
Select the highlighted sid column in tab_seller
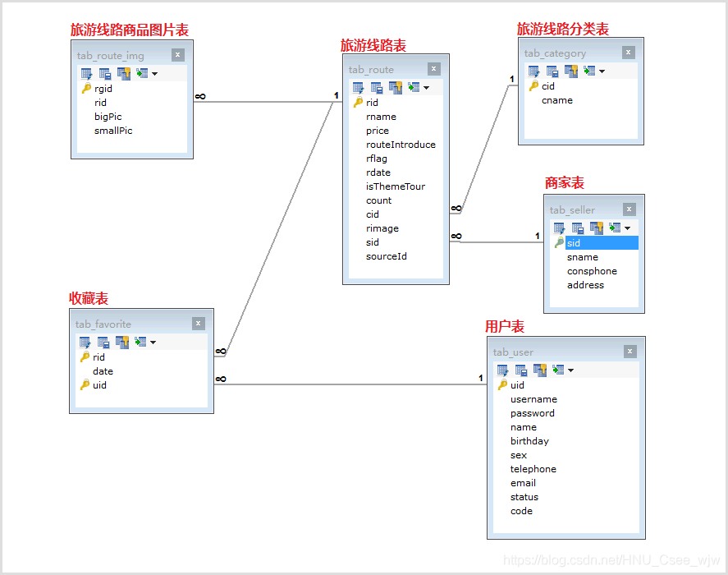click(573, 243)
